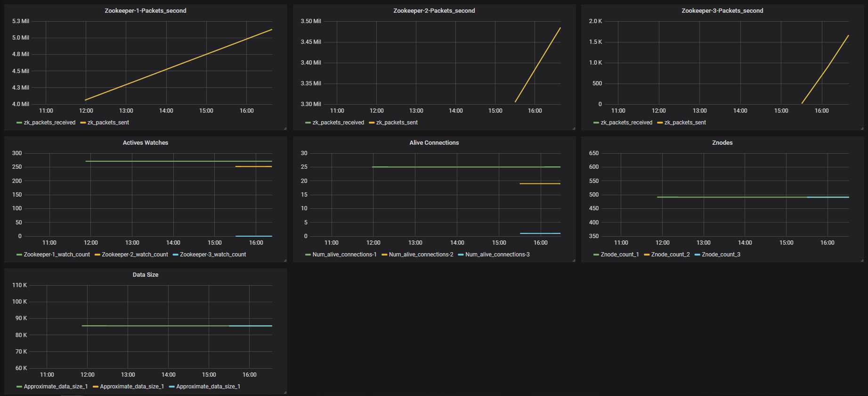Show only Num_alive_connections-2 series
Viewport: 868px width, 396px height.
421,255
